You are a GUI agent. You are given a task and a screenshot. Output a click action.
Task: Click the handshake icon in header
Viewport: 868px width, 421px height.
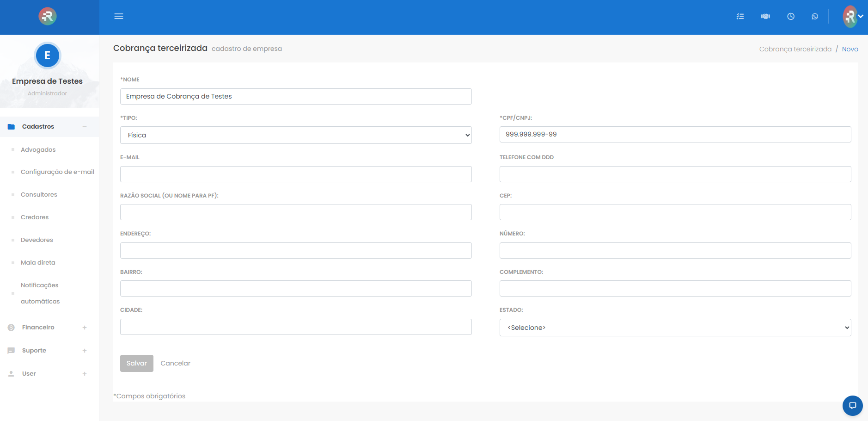pyautogui.click(x=765, y=16)
